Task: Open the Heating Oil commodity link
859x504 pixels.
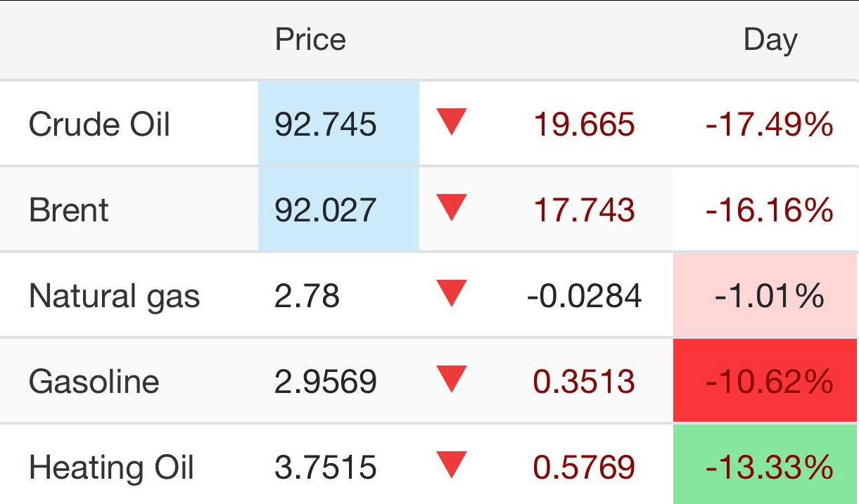Action: click(x=111, y=467)
